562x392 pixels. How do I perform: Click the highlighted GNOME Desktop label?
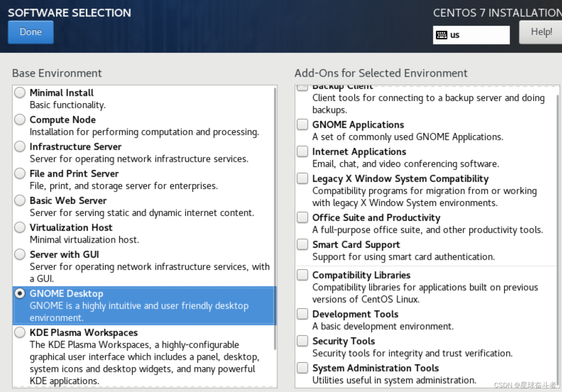tap(66, 293)
